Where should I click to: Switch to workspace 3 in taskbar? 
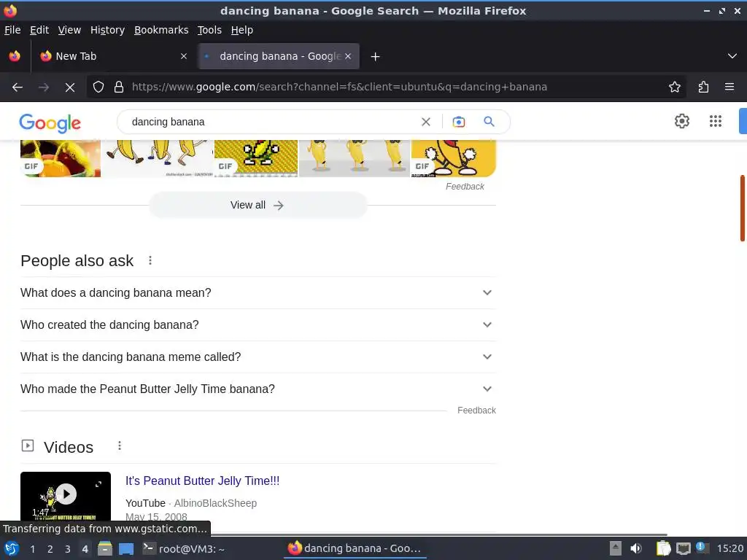68,549
